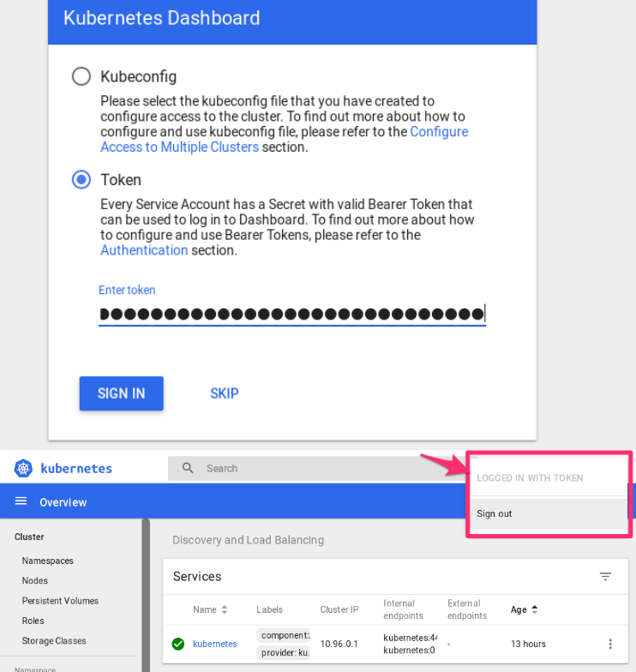Open Roles in the Cluster sidebar
This screenshot has height=672, width=636.
[33, 621]
